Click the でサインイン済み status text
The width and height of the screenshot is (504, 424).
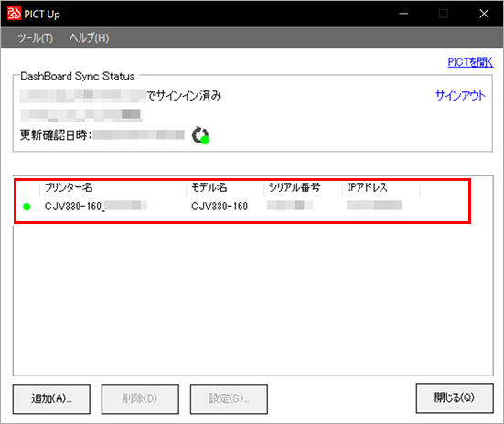click(x=184, y=95)
